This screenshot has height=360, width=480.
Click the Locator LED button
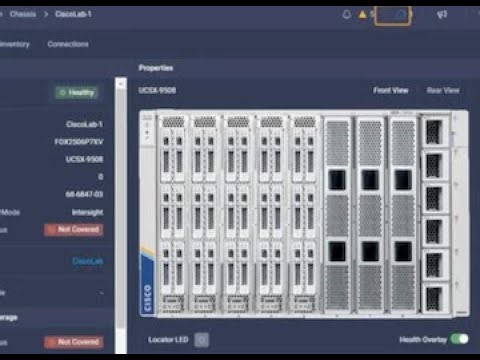pyautogui.click(x=201, y=340)
